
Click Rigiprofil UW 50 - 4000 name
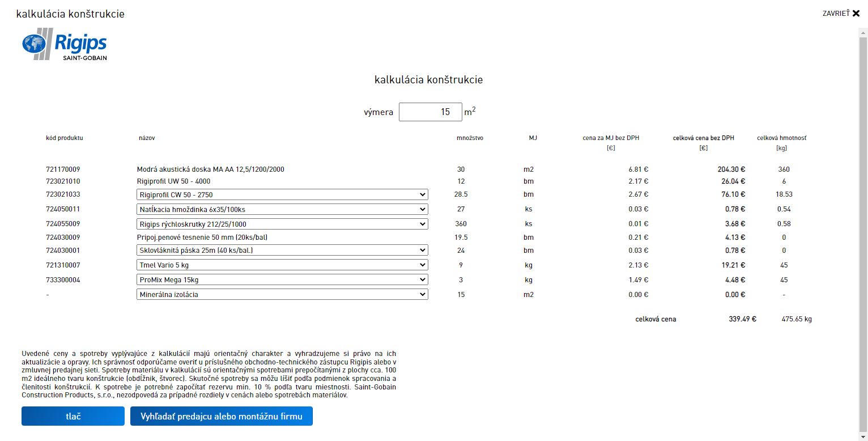click(x=174, y=181)
